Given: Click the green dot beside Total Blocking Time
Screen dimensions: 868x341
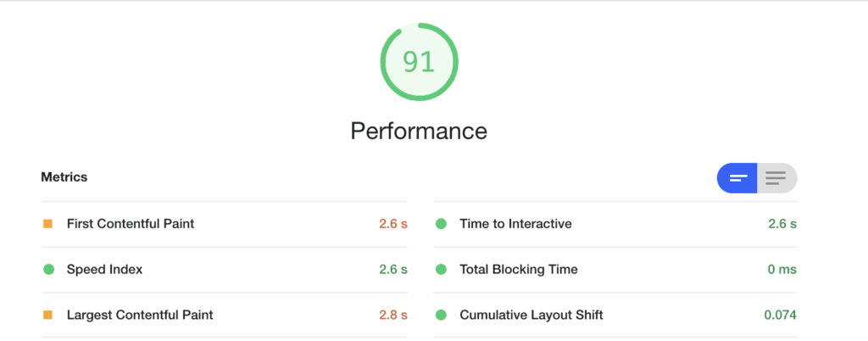Looking at the screenshot, I should 441,270.
